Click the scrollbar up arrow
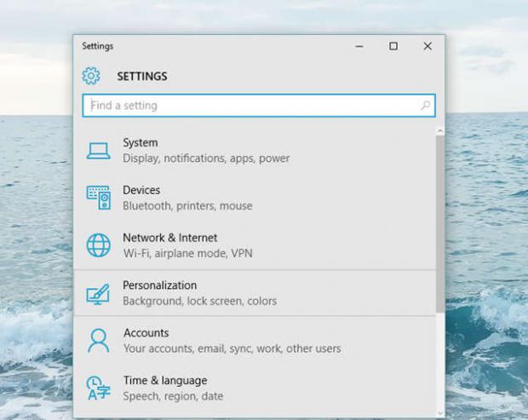 439,131
